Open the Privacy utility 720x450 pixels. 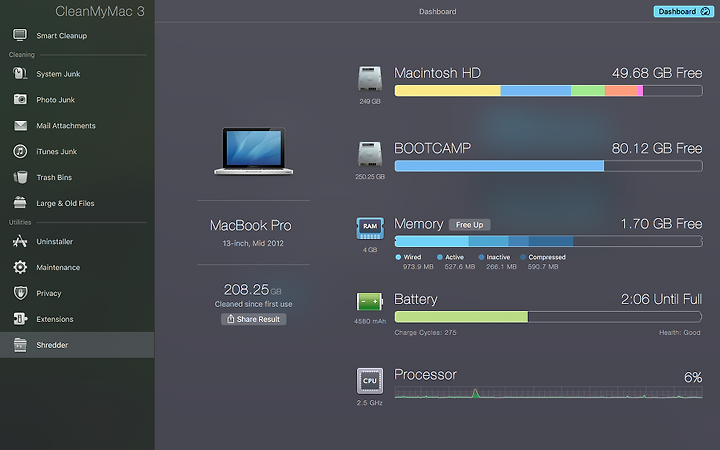coord(77,293)
